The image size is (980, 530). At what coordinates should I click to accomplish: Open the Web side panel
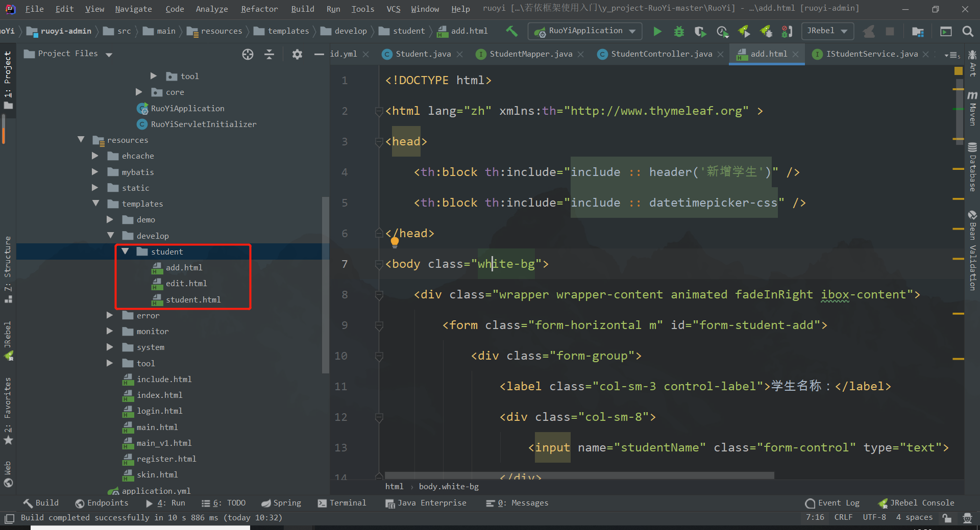pyautogui.click(x=8, y=474)
